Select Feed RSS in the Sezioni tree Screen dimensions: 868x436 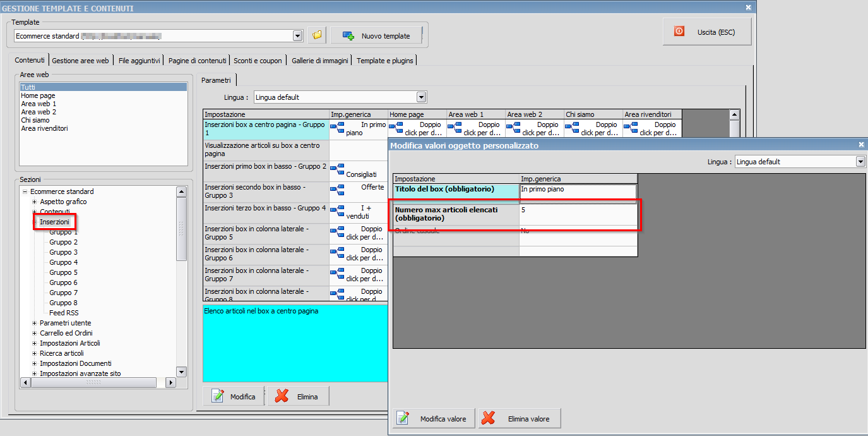(64, 313)
